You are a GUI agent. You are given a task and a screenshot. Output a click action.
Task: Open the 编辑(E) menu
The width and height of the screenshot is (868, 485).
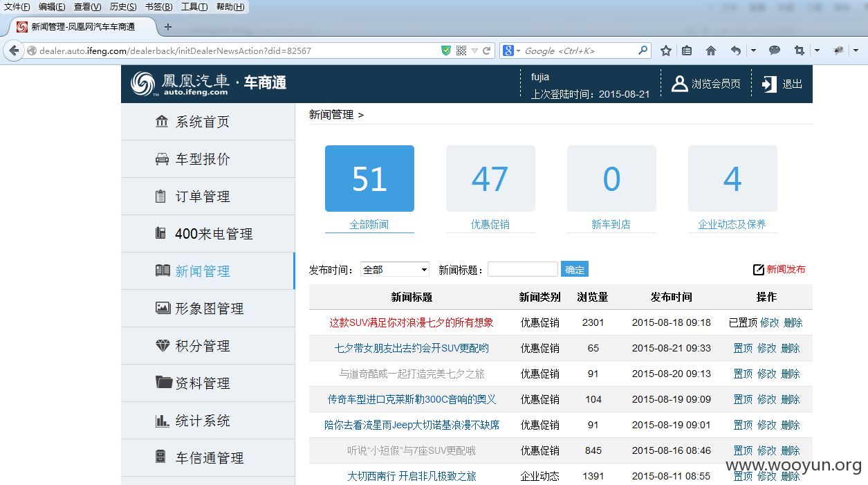(x=52, y=7)
